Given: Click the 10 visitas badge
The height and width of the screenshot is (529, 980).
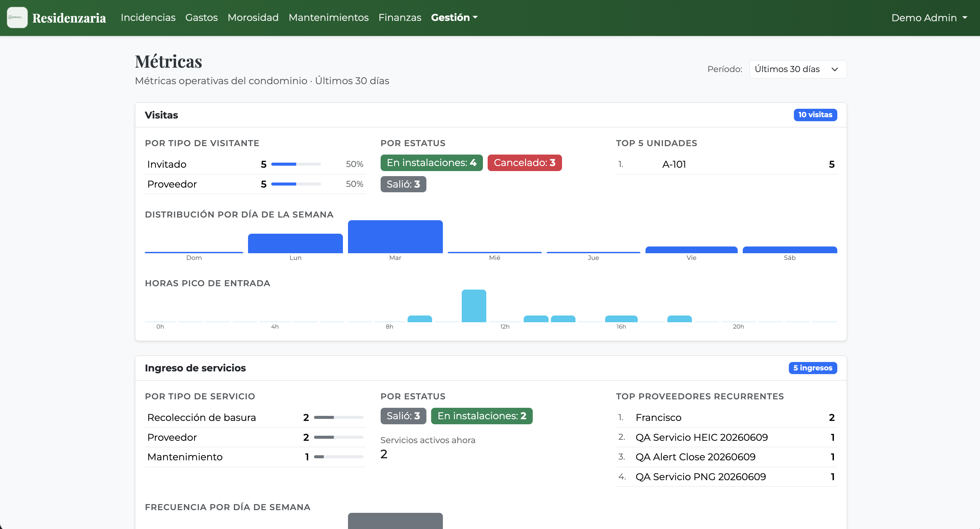Looking at the screenshot, I should (815, 115).
